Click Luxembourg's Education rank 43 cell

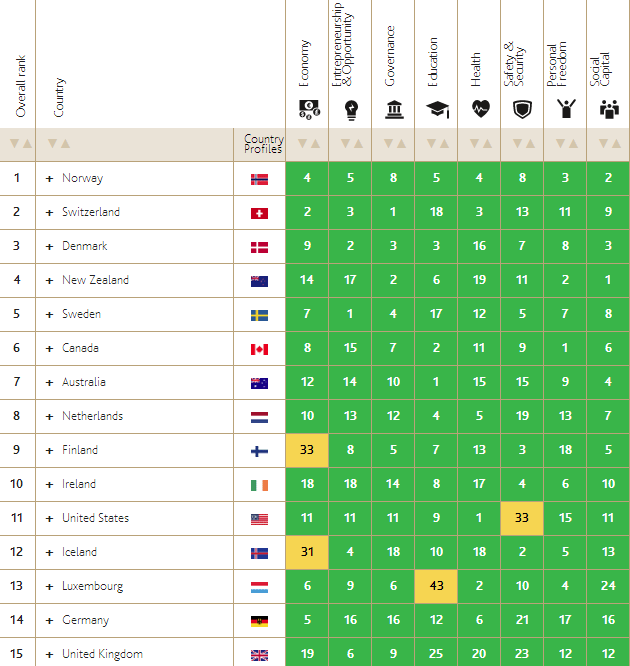tap(436, 587)
